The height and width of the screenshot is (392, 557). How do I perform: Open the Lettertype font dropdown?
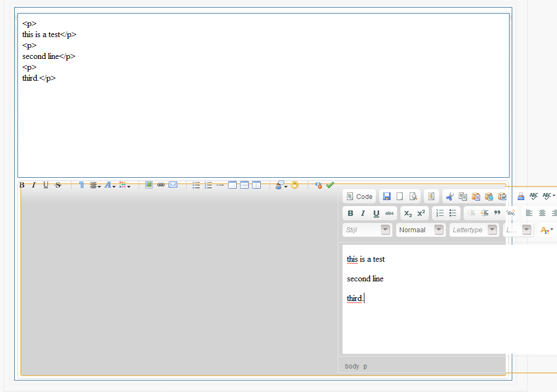coord(474,230)
